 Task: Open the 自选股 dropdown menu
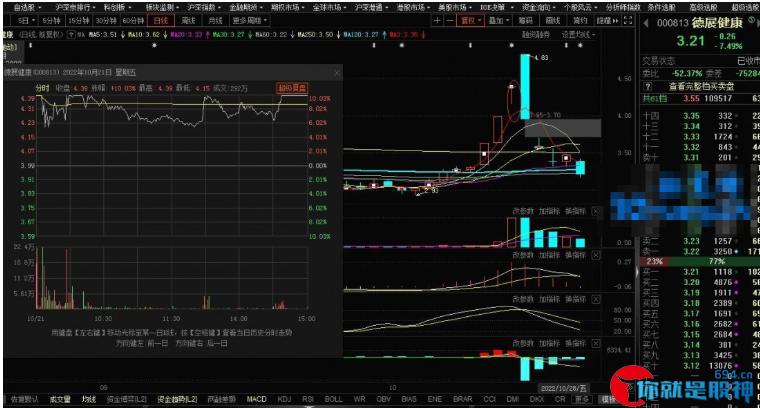coord(27,7)
